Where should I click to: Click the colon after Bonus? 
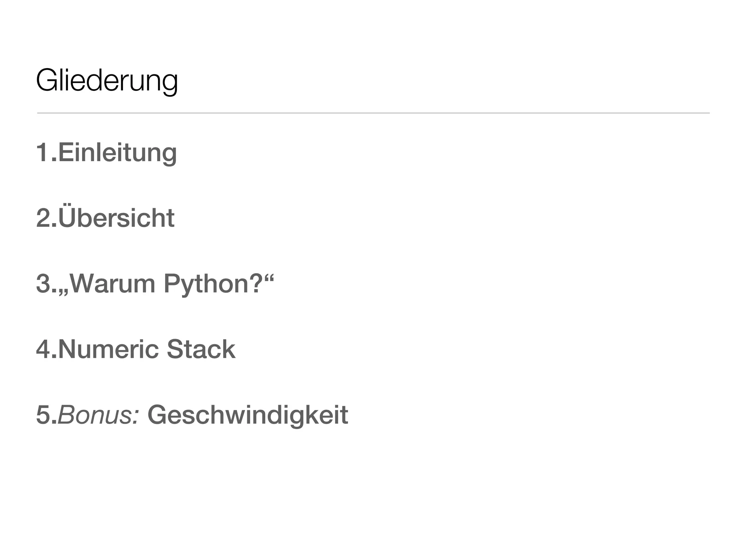tap(137, 418)
